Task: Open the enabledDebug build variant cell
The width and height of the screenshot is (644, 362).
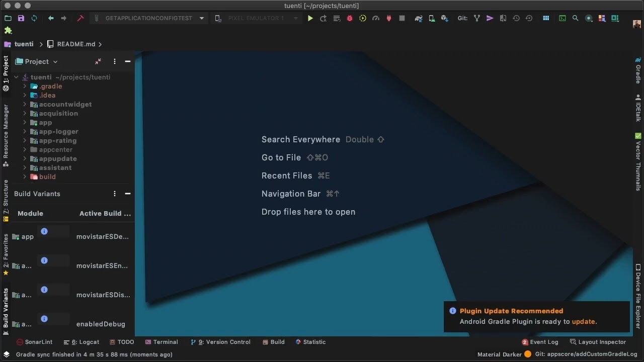Action: pyautogui.click(x=101, y=324)
